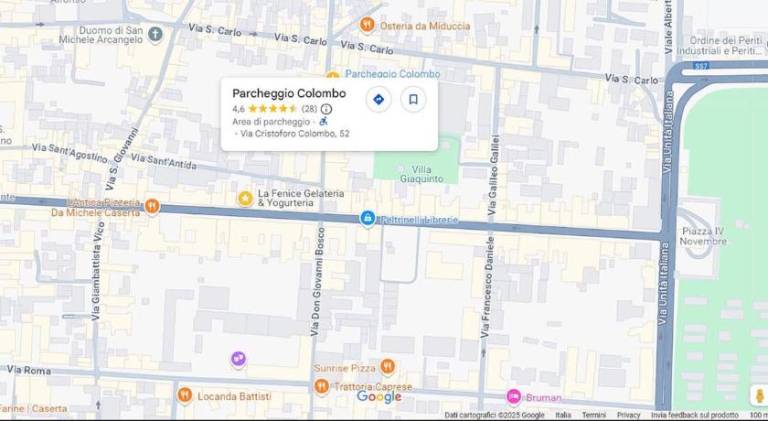Click the Directions icon in Parcheggio Colombo card
This screenshot has height=421, width=768.
(378, 100)
